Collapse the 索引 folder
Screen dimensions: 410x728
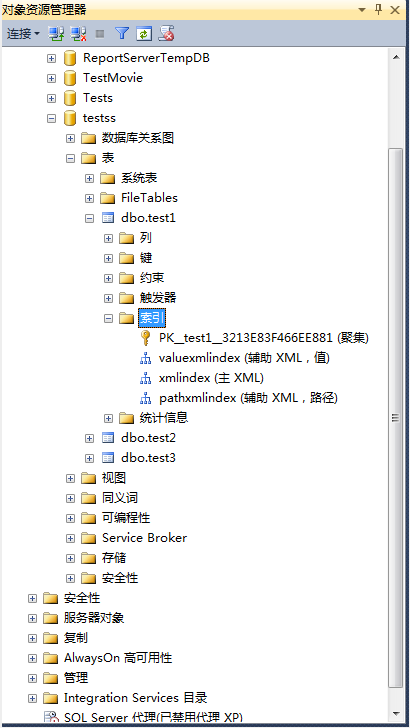pos(109,318)
